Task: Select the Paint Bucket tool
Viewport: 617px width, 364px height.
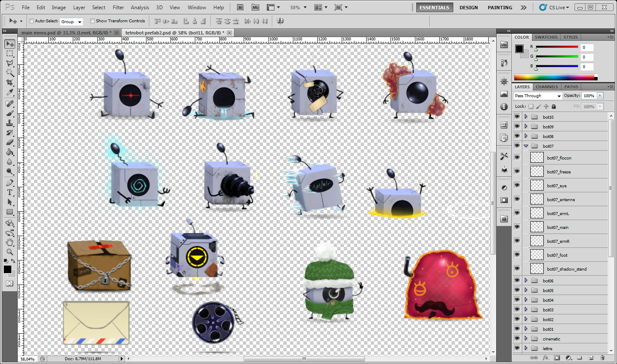Action: 10,152
